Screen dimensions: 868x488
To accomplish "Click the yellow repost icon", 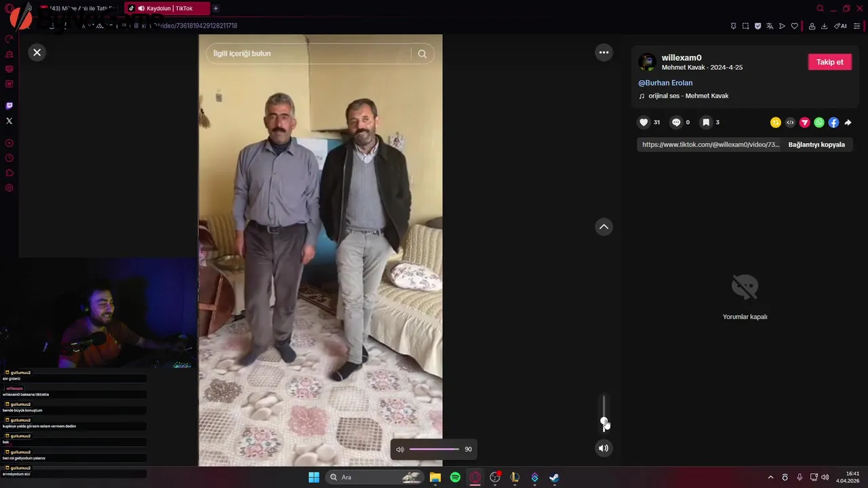I will pos(776,123).
